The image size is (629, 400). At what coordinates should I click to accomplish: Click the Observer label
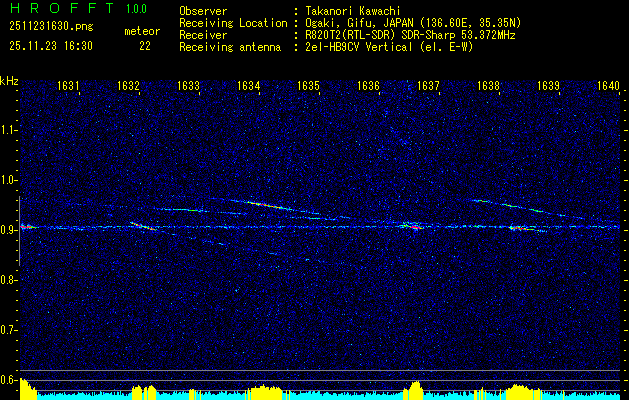pos(203,11)
